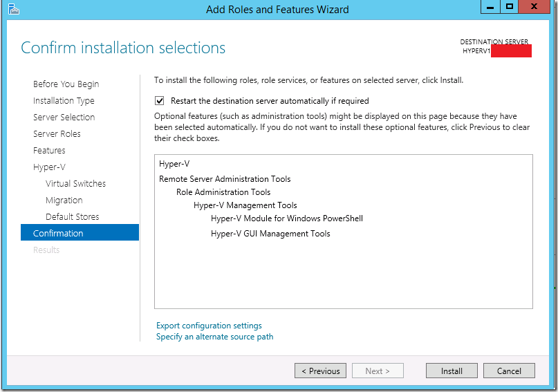Image resolution: width=558 pixels, height=392 pixels.
Task: Maximize the wizard window
Action: pyautogui.click(x=509, y=7)
